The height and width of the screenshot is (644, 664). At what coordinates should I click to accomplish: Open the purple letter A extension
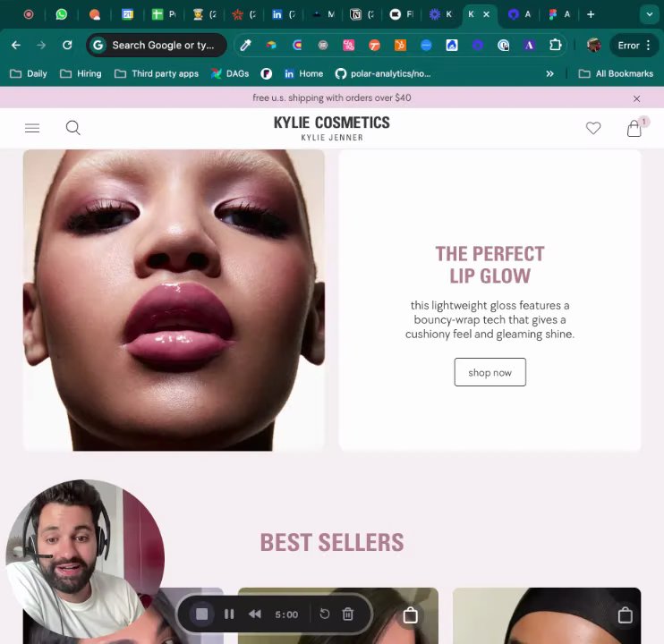tap(529, 45)
